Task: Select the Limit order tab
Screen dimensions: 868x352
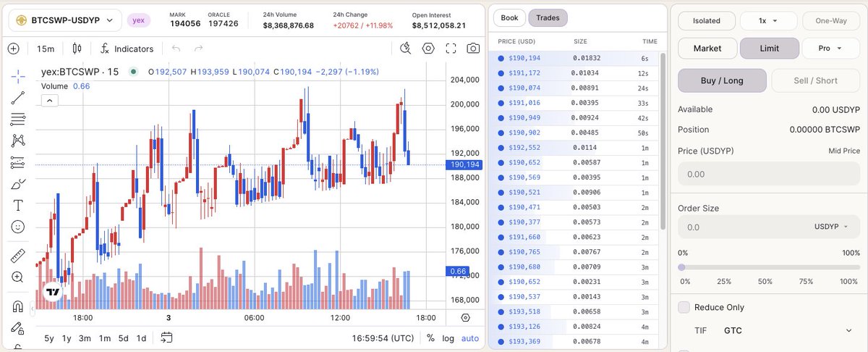Action: click(769, 49)
